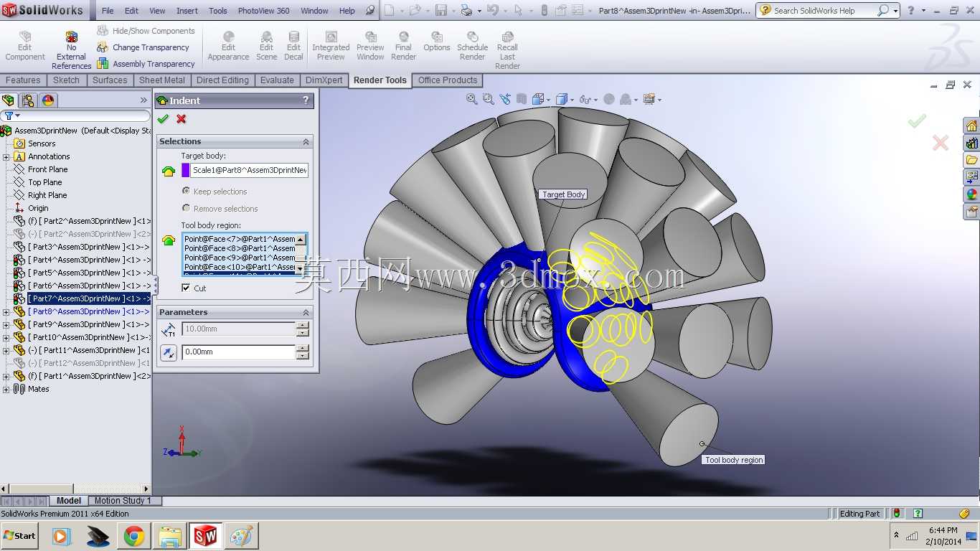Click the Search SolidWorks Help box
This screenshot has height=551, width=980.
(x=817, y=11)
